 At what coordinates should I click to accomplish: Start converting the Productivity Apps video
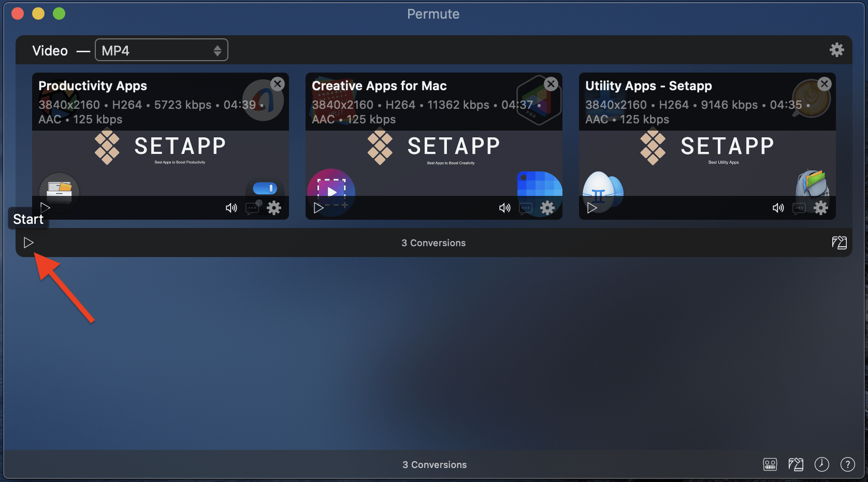[x=46, y=208]
